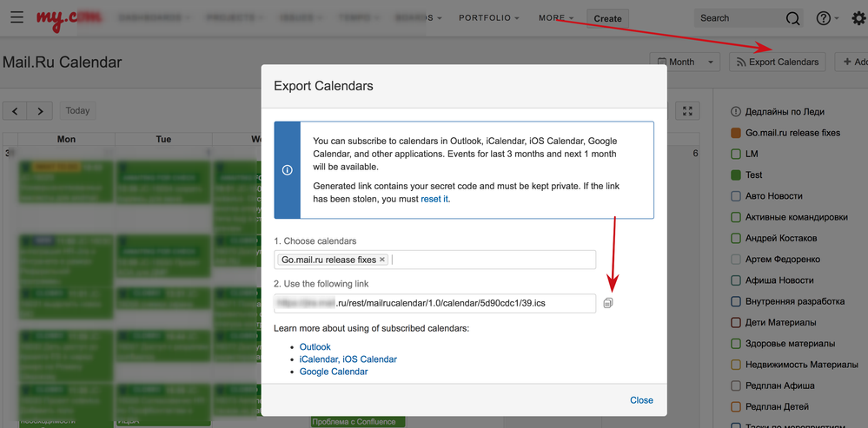Open the PORTFOLIO menu
868x428 pixels.
(x=489, y=17)
